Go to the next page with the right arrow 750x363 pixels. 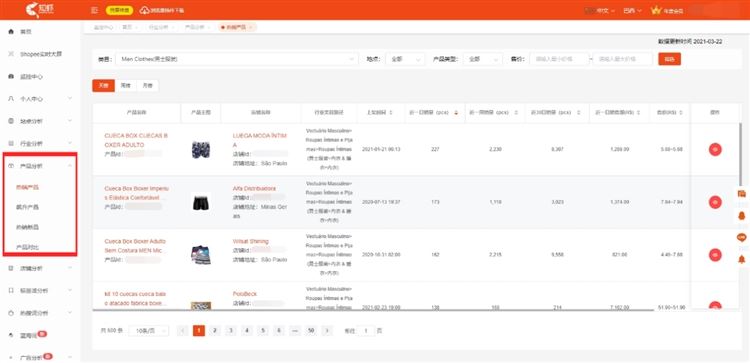click(327, 330)
